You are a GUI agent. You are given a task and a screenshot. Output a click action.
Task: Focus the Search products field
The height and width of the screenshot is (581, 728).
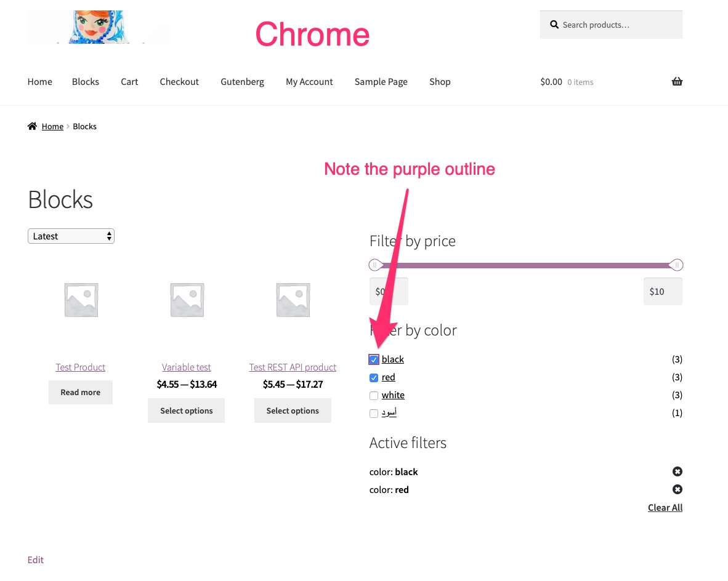[611, 25]
